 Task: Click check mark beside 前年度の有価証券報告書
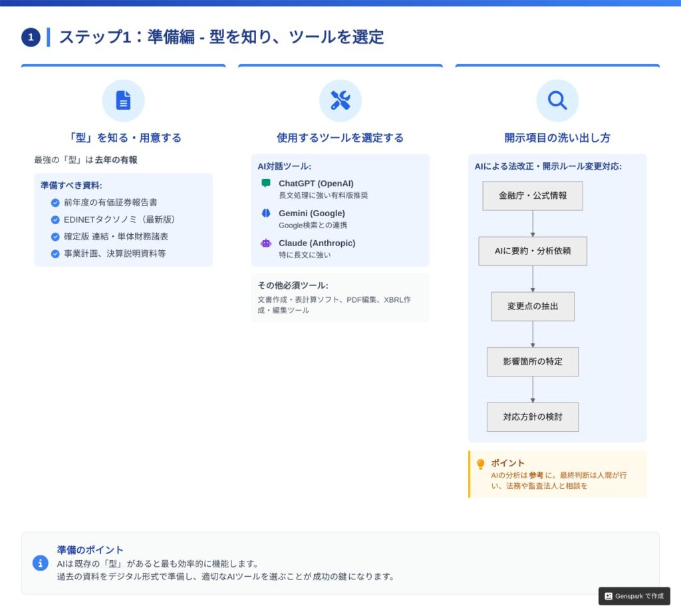tap(55, 202)
